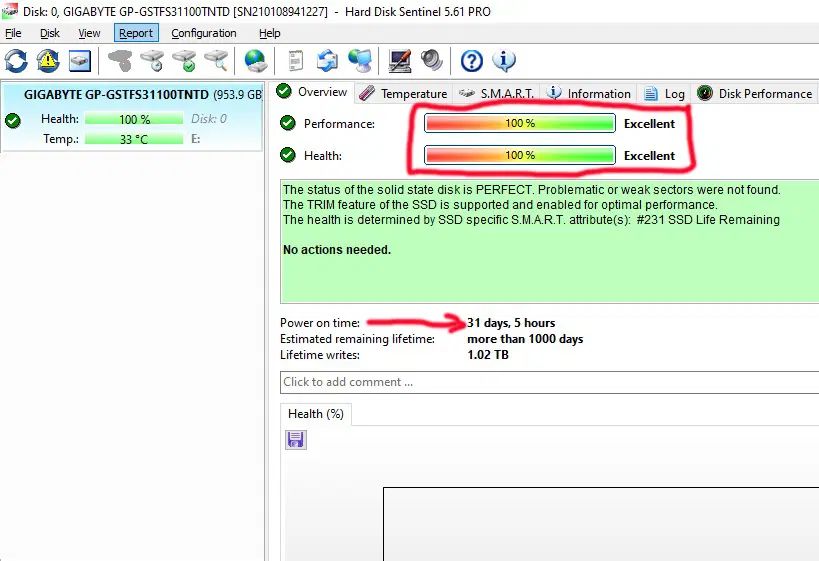Click the disk icon with magnifying glass
This screenshot has width=819, height=561.
(x=217, y=61)
